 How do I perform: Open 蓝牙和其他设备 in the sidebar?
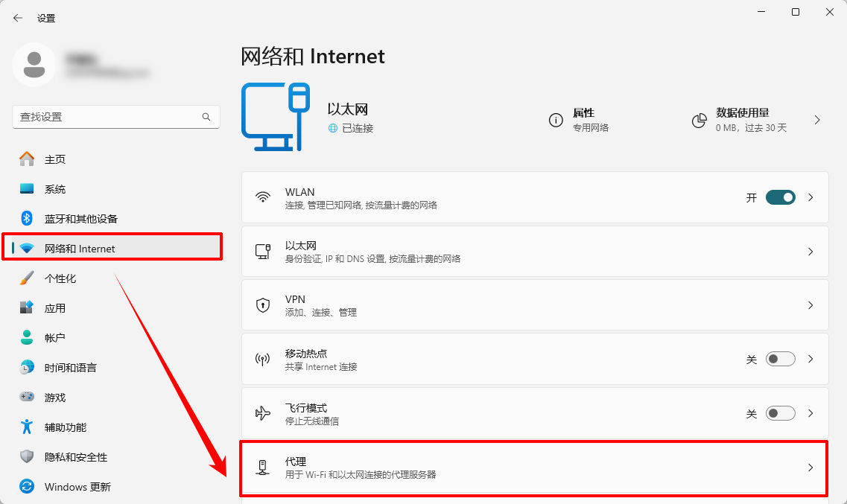tap(115, 219)
